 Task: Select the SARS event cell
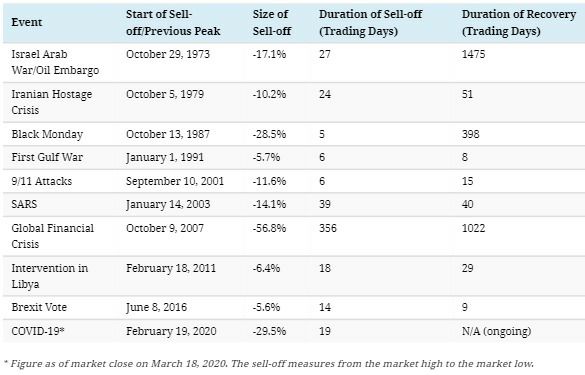click(x=24, y=204)
